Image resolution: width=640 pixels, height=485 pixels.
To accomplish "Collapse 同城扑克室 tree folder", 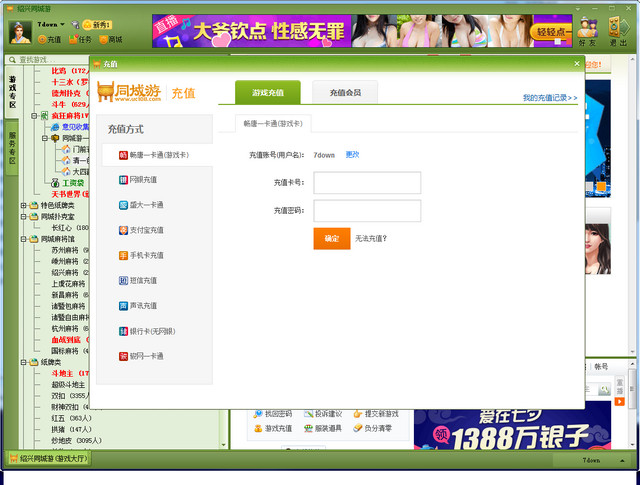I will 24,216.
